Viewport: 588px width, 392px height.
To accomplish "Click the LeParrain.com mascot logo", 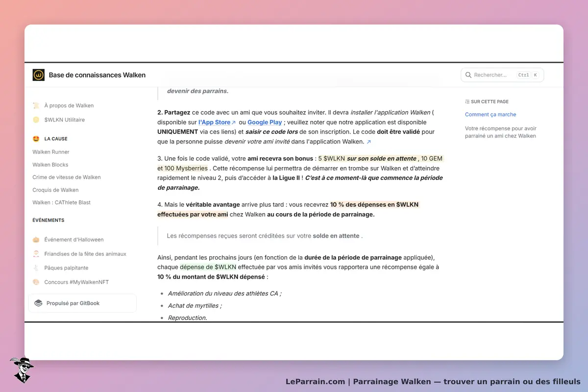I will 21,369.
